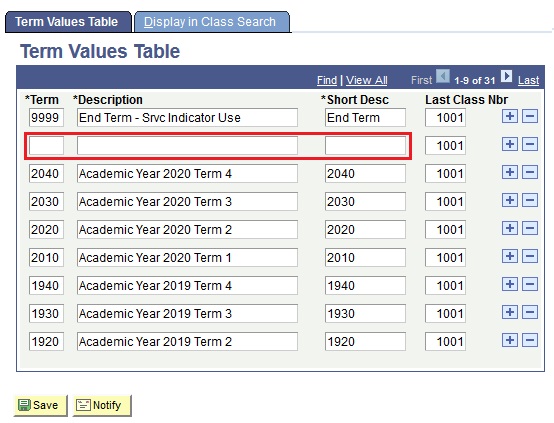This screenshot has height=423, width=554.
Task: Add a row below term 2010
Action: point(509,256)
